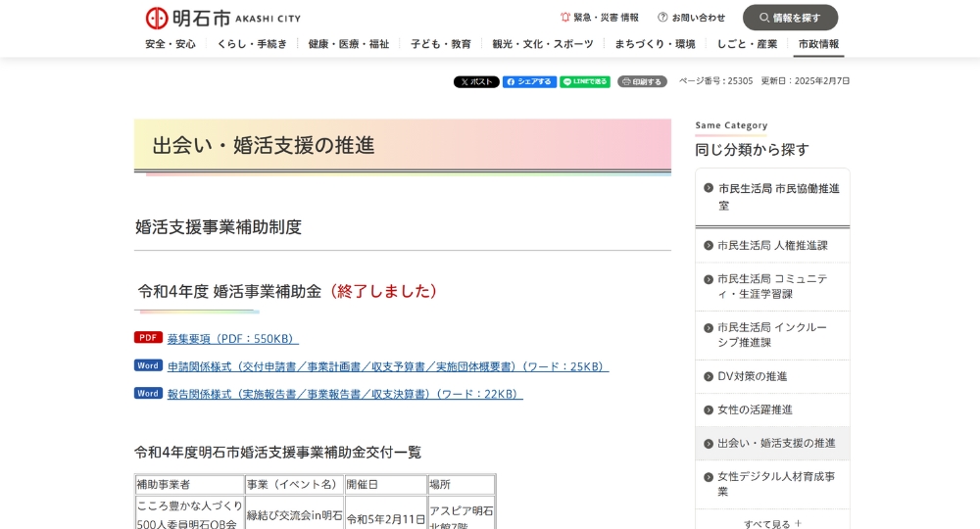Screen dimensions: 980x529
Task: Open 緊急・災害情報 link
Action: 600,18
